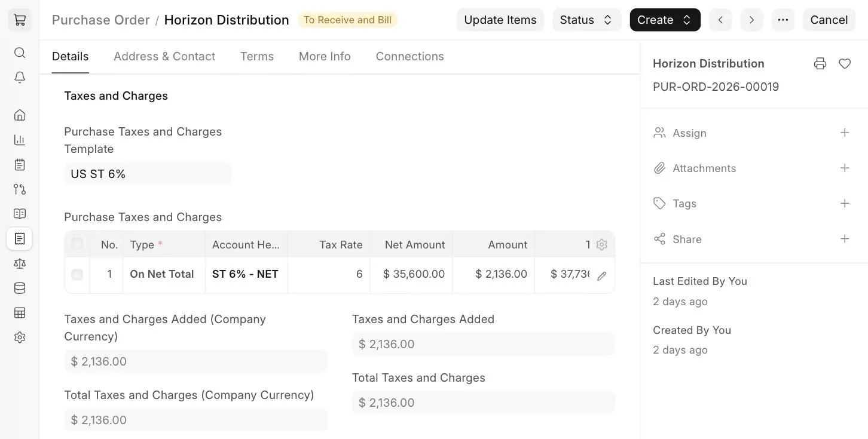
Task: Click the $ 35,600.00 net amount cell
Action: (411, 274)
